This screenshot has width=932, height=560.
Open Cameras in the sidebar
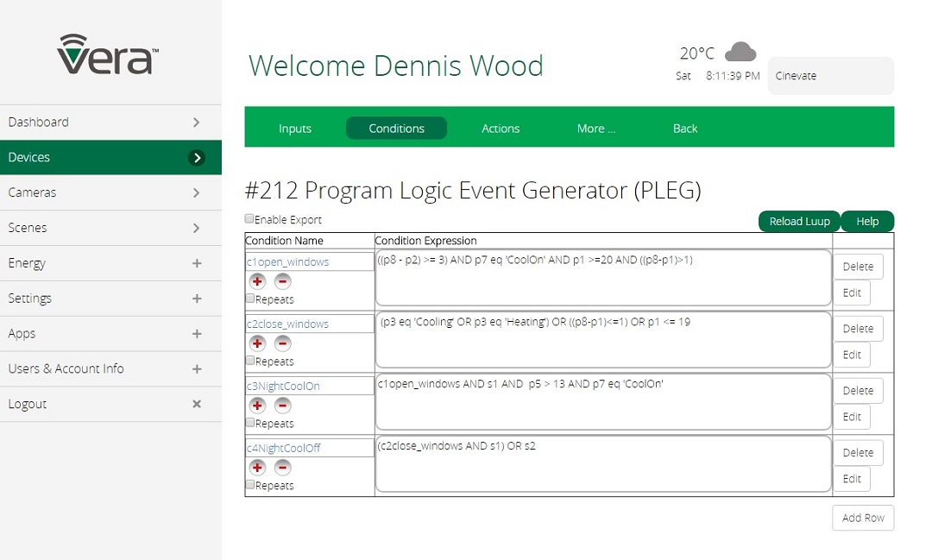pyautogui.click(x=110, y=192)
